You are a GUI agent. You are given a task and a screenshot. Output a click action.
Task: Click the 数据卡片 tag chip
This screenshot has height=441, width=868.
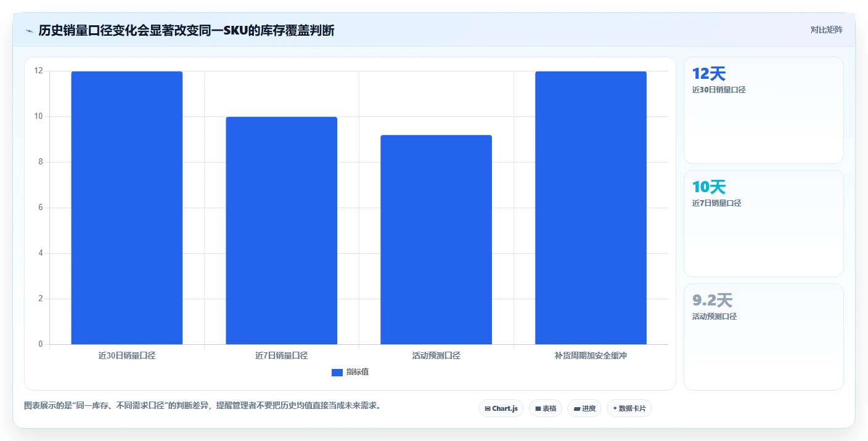coord(629,408)
